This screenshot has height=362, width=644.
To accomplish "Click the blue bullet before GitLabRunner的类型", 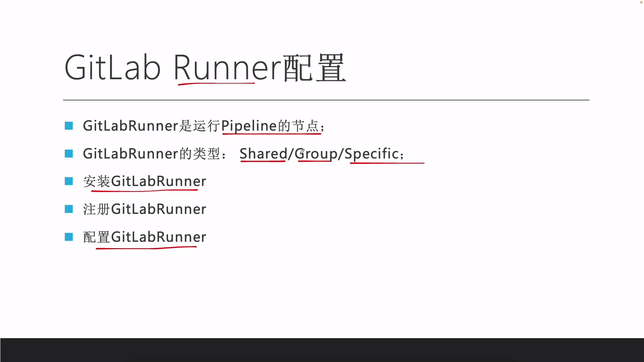I will coord(69,154).
